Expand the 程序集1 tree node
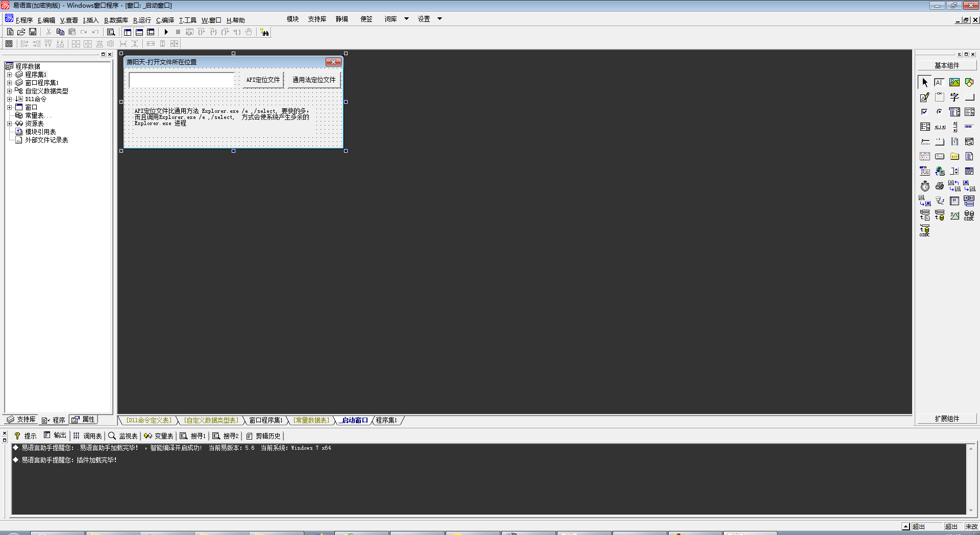This screenshot has width=980, height=535. (x=9, y=75)
